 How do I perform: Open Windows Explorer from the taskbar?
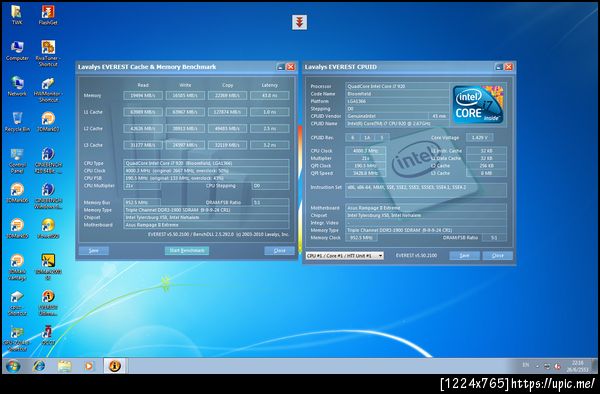coord(64,366)
